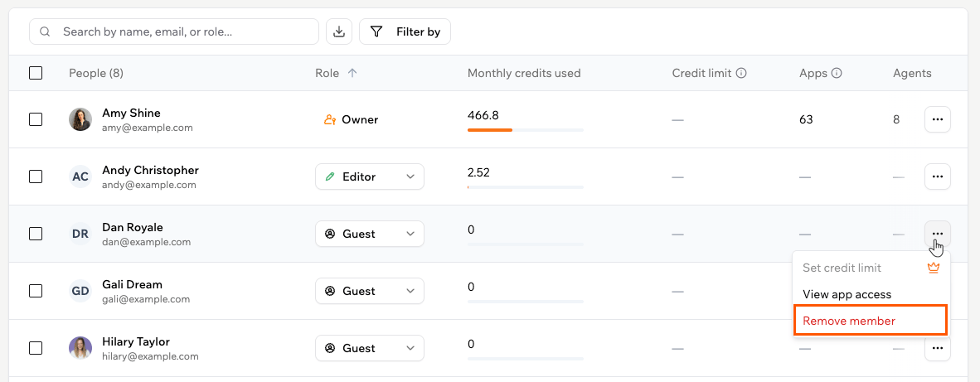Open the more actions menu for Andy Christopher
The image size is (980, 382).
tap(938, 176)
